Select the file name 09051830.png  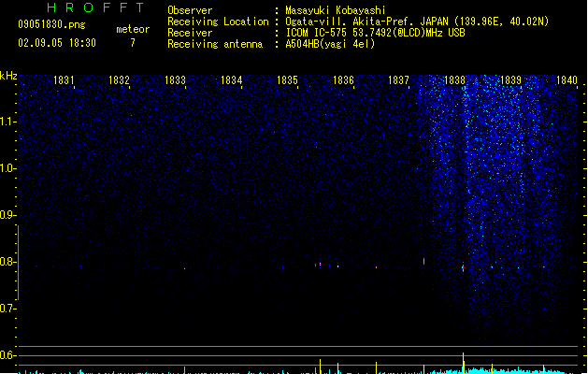click(x=51, y=24)
